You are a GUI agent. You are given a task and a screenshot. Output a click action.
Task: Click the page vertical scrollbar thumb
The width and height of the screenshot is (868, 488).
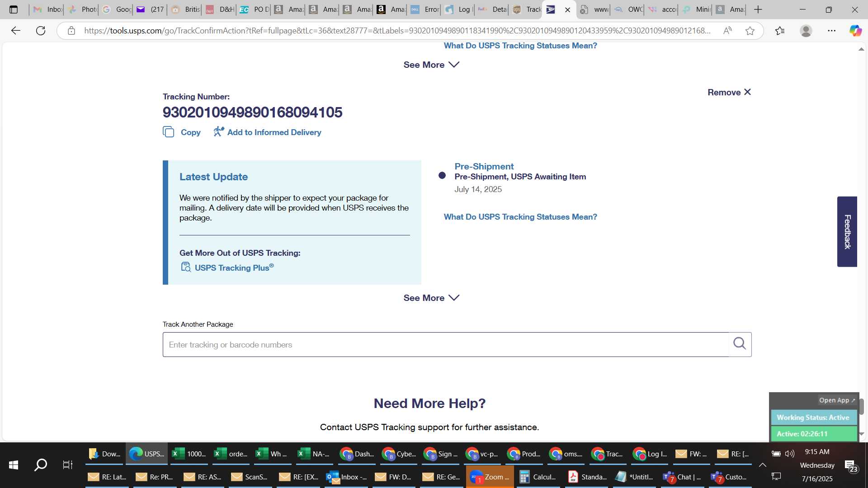[862, 407]
